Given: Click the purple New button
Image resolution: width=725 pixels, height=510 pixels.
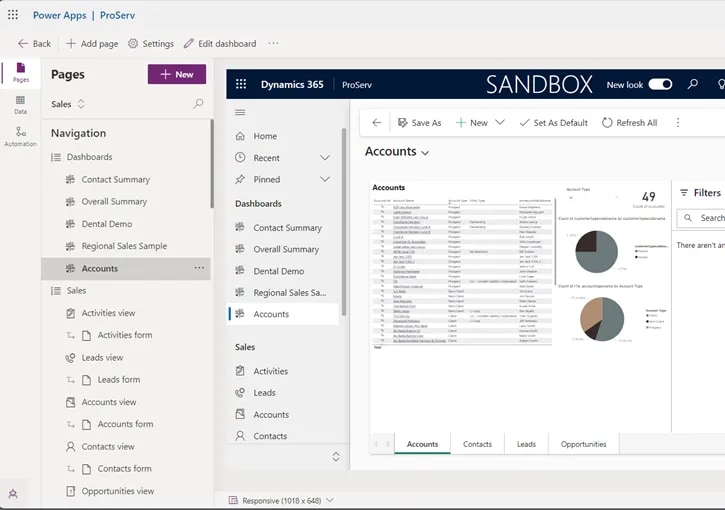Looking at the screenshot, I should pos(177,74).
